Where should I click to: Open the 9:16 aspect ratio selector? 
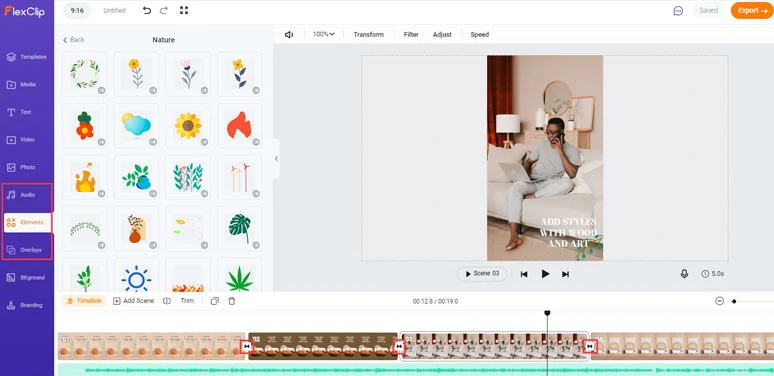(77, 10)
